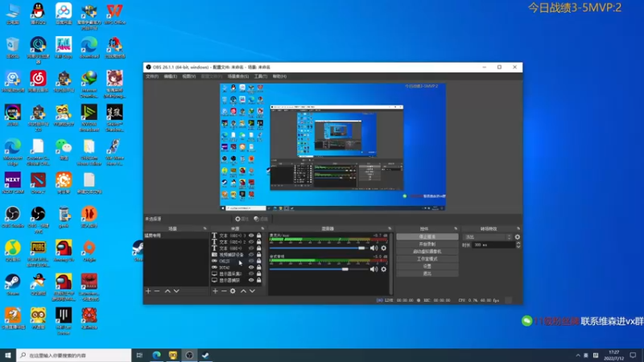The height and width of the screenshot is (362, 644).
Task: Move selected scene down
Action: [x=176, y=291]
